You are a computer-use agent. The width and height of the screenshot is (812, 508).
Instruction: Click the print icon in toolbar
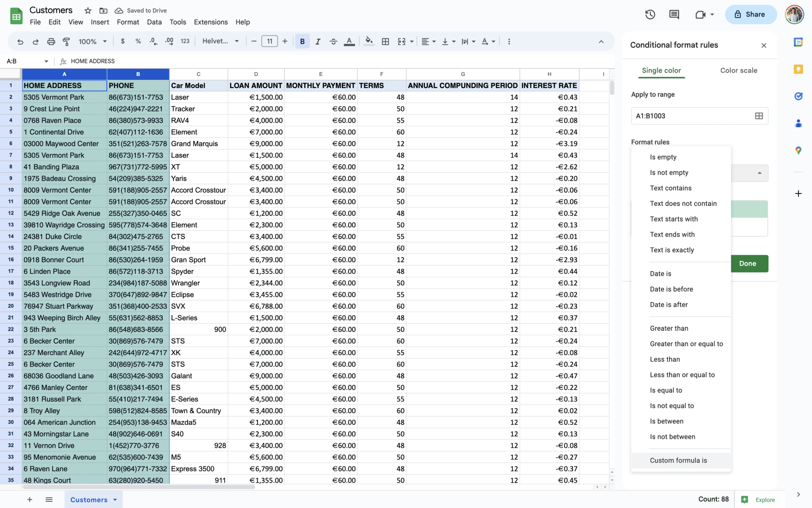point(51,41)
